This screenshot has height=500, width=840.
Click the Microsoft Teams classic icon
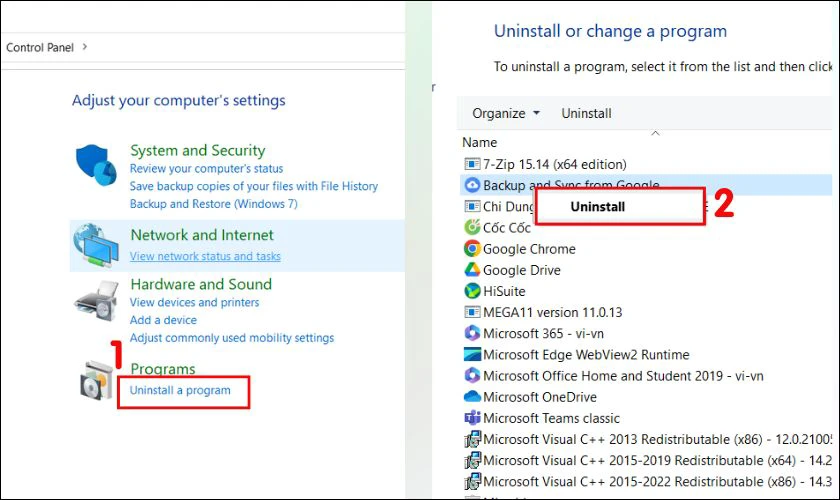pyautogui.click(x=472, y=418)
